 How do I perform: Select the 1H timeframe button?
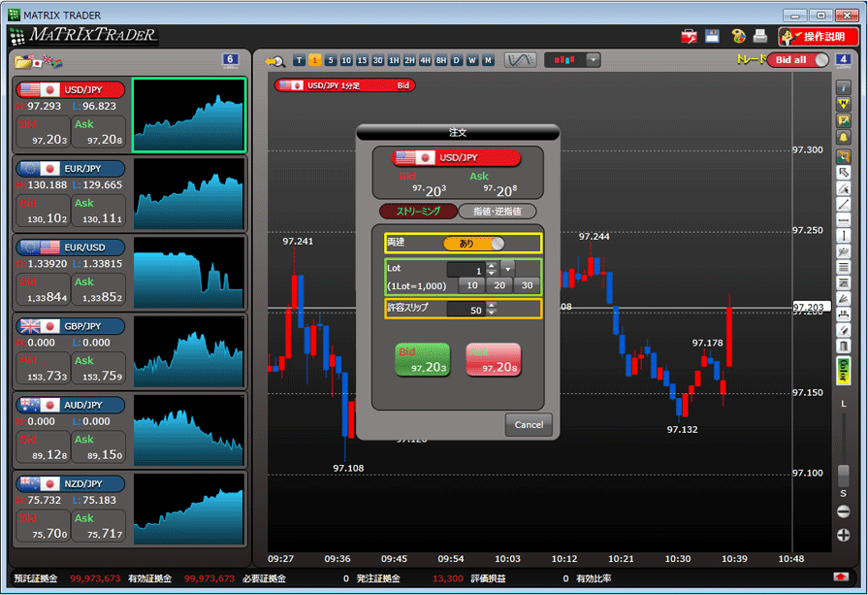394,60
